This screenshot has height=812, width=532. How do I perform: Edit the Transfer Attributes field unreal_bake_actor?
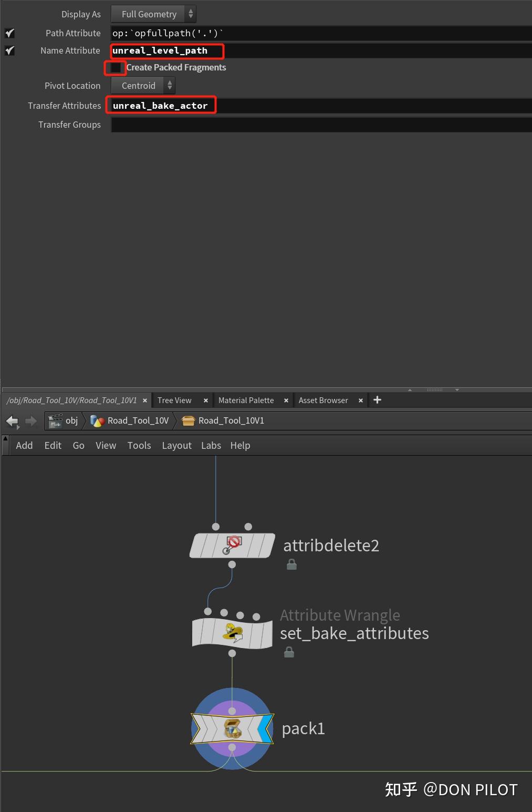tap(321, 106)
